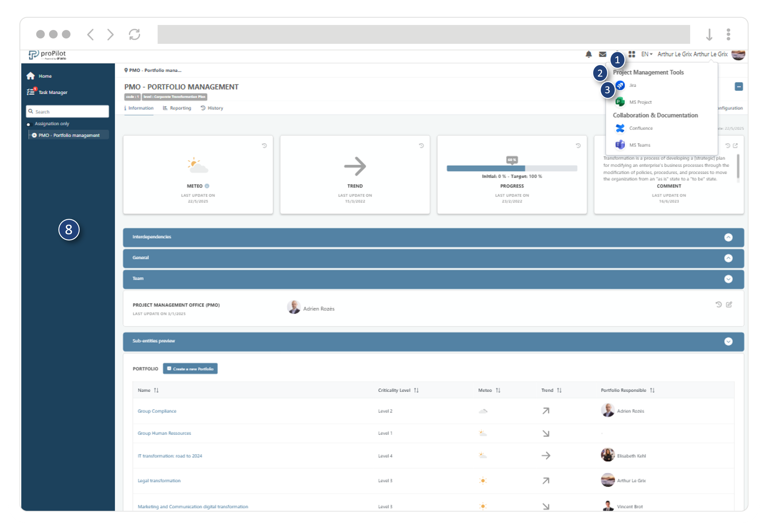Expand the Team section chevron
The image size is (768, 532).
coord(728,279)
